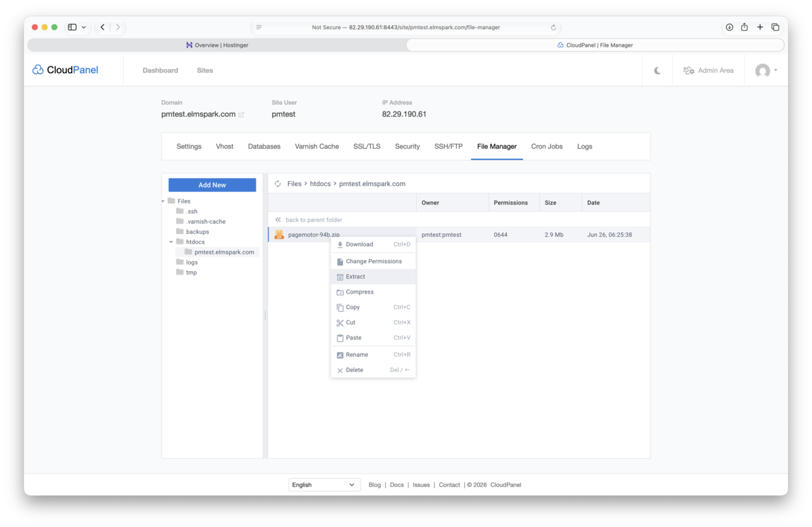This screenshot has width=812, height=527.
Task: Click the Safari share icon
Action: coord(744,27)
